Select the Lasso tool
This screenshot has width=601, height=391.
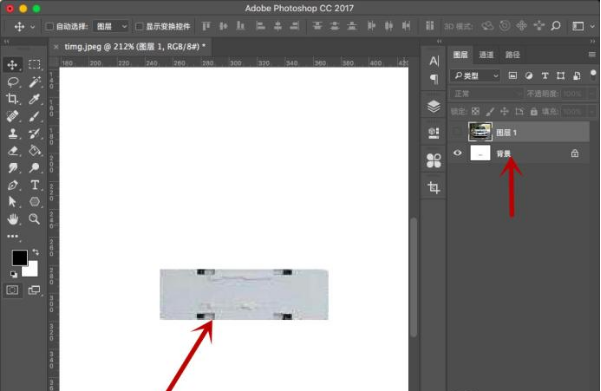(x=13, y=82)
